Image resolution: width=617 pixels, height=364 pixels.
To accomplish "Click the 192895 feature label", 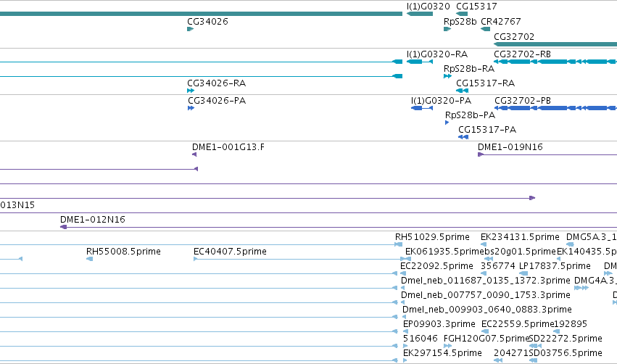I will pos(571,324).
